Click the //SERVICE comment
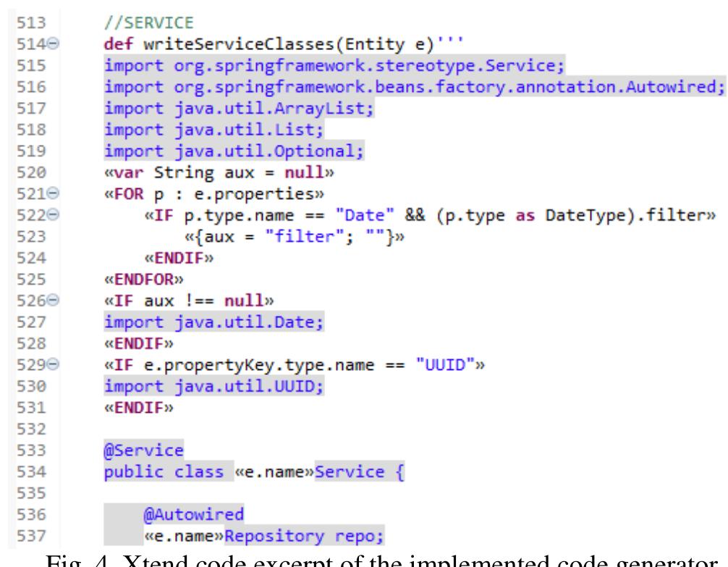This screenshot has width=728, height=567. point(148,22)
